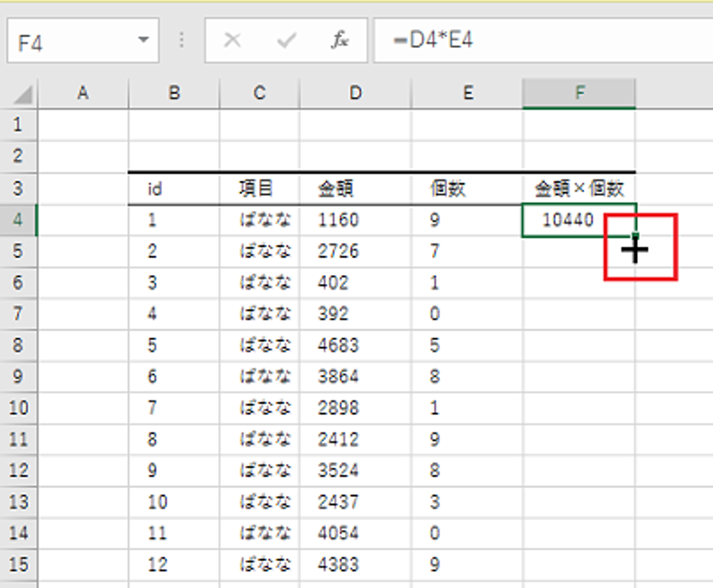This screenshot has width=713, height=588.
Task: Select id cell 12 in row 15
Action: click(x=174, y=565)
